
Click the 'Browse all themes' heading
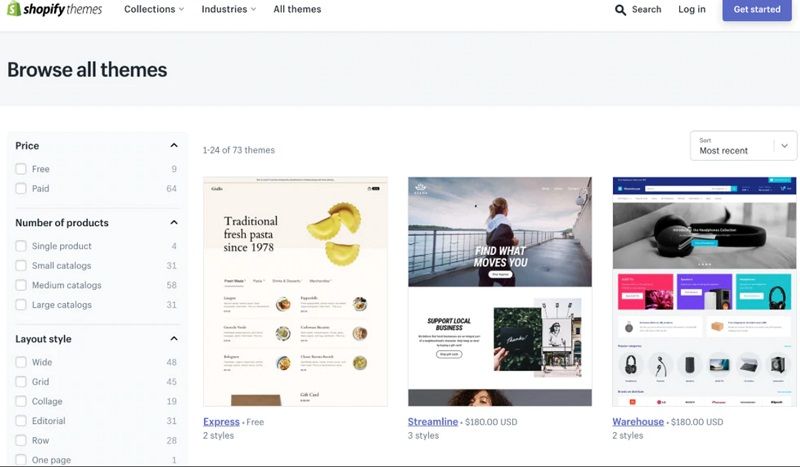tap(87, 69)
